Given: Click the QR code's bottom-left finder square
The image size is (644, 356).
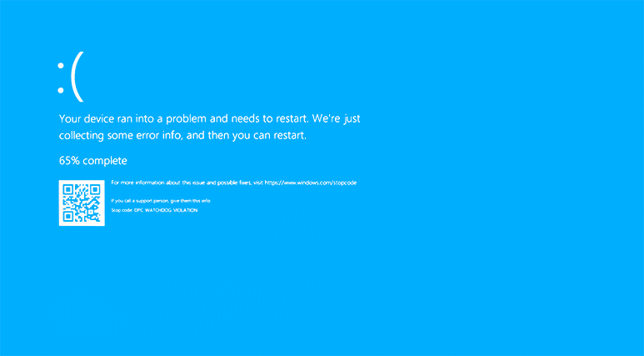Looking at the screenshot, I should (68, 216).
